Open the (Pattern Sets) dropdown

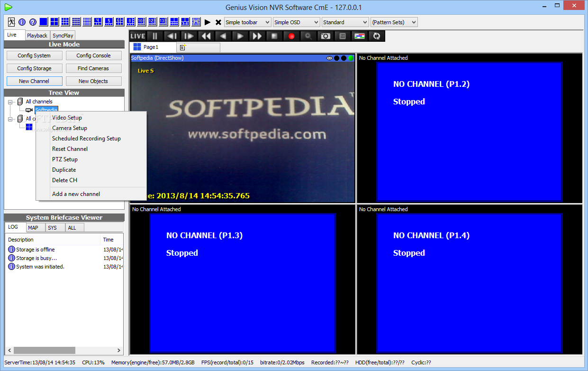pyautogui.click(x=394, y=22)
